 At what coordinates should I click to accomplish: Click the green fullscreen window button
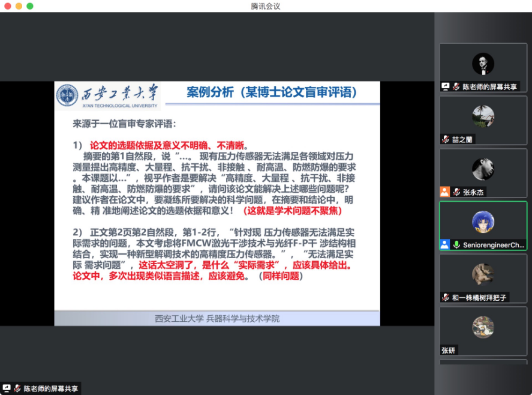click(30, 6)
